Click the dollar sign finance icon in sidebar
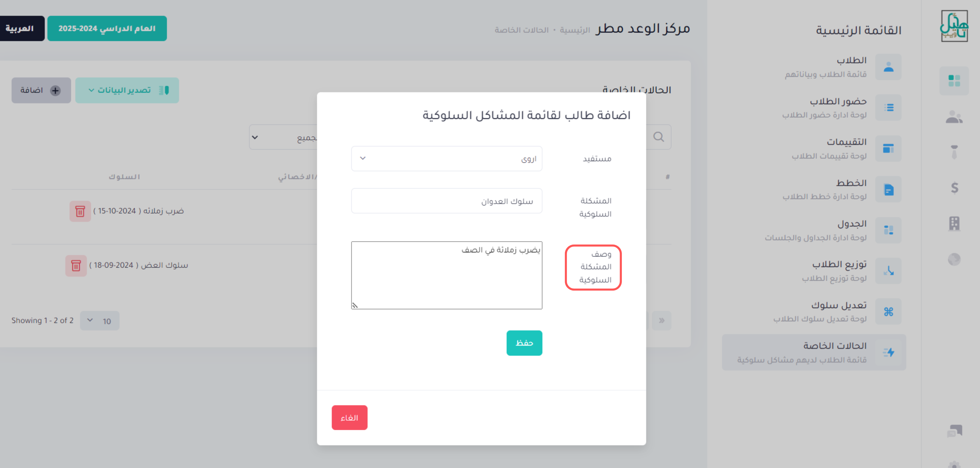The width and height of the screenshot is (980, 468). (954, 188)
